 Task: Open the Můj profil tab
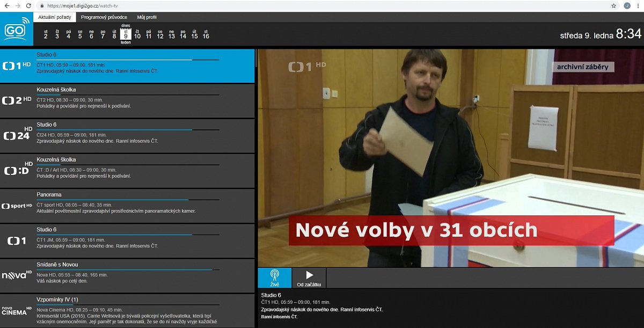pyautogui.click(x=147, y=17)
